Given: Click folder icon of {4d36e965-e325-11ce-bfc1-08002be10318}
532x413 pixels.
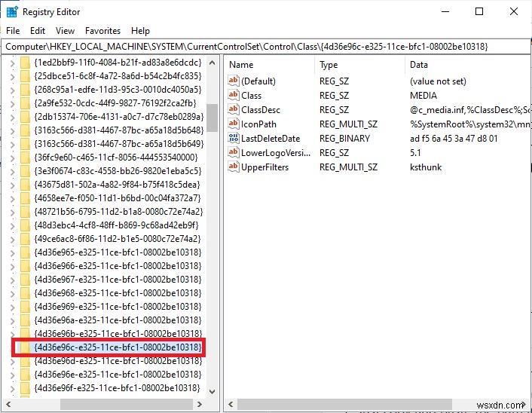Looking at the screenshot, I should pos(25,252).
